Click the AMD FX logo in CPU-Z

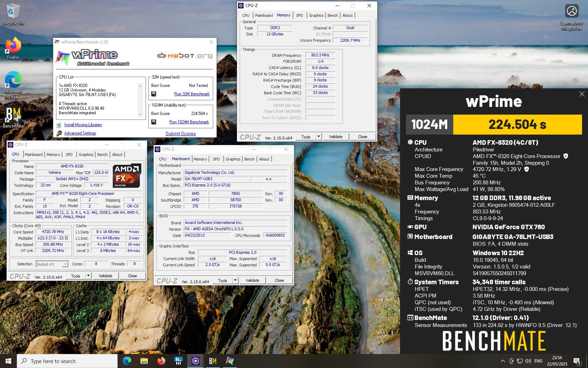click(127, 176)
